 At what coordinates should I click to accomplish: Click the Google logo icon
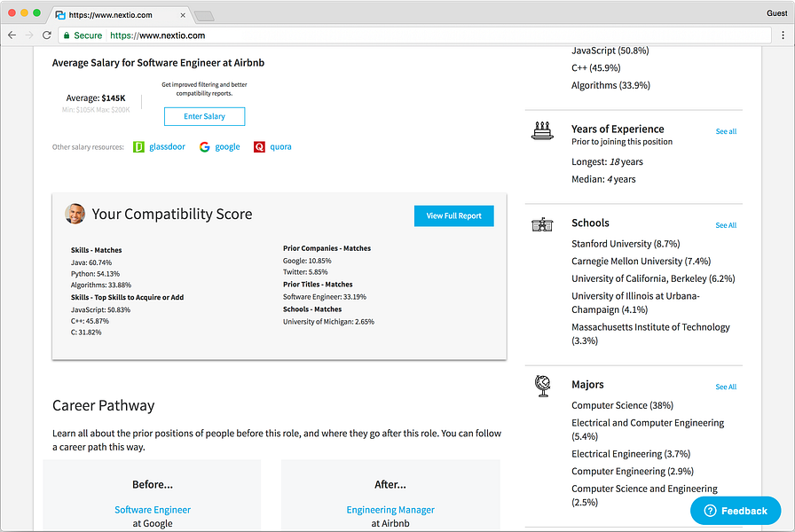[x=204, y=147]
